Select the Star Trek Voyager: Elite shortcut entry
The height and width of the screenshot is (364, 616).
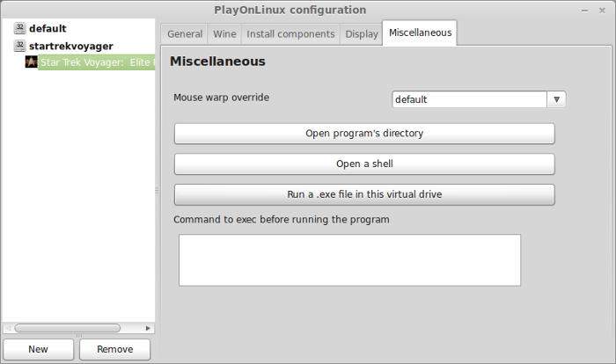point(97,62)
